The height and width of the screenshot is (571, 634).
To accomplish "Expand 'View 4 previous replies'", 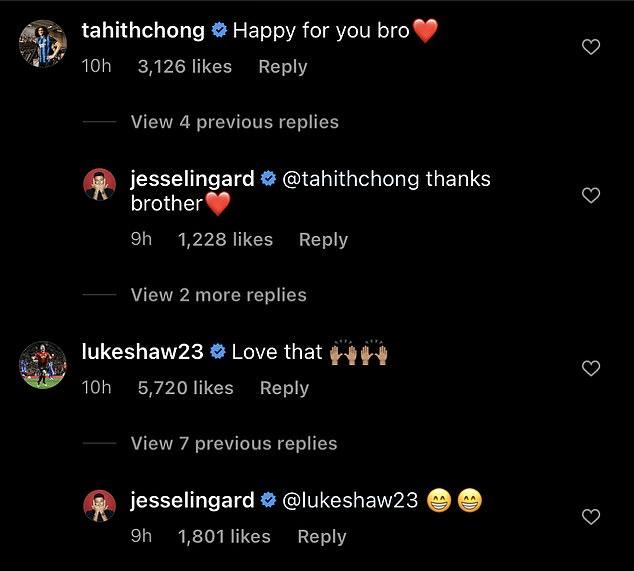I will pos(235,122).
